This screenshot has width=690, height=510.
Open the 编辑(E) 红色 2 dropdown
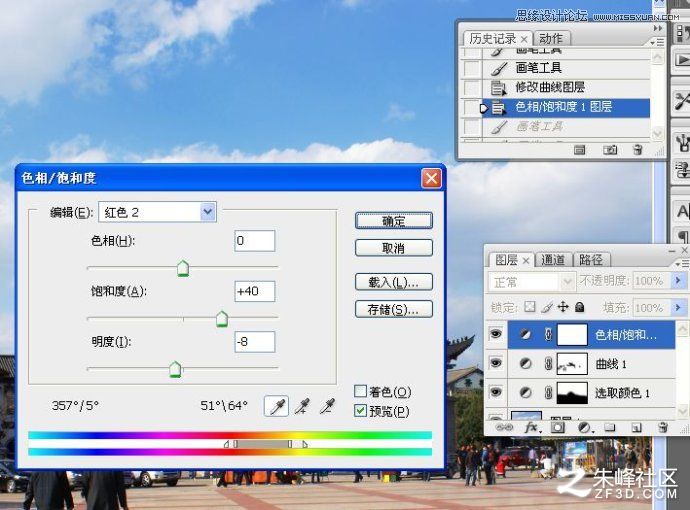click(x=208, y=212)
